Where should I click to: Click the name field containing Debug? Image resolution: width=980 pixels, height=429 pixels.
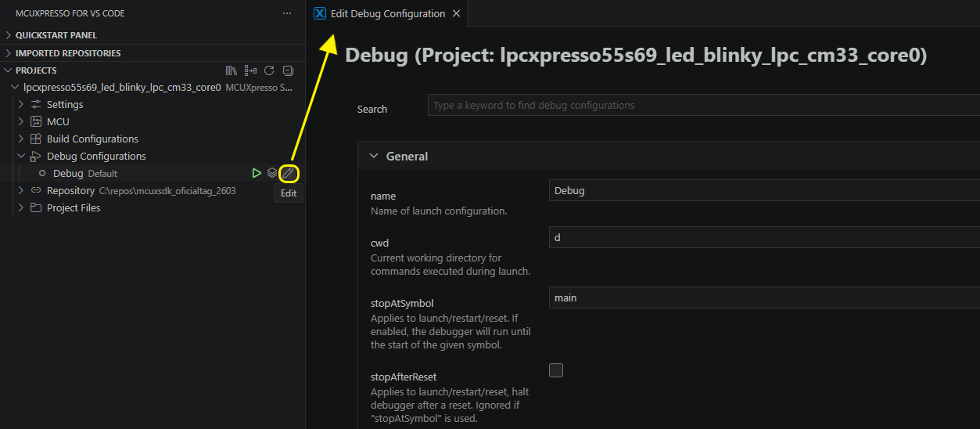pyautogui.click(x=764, y=190)
